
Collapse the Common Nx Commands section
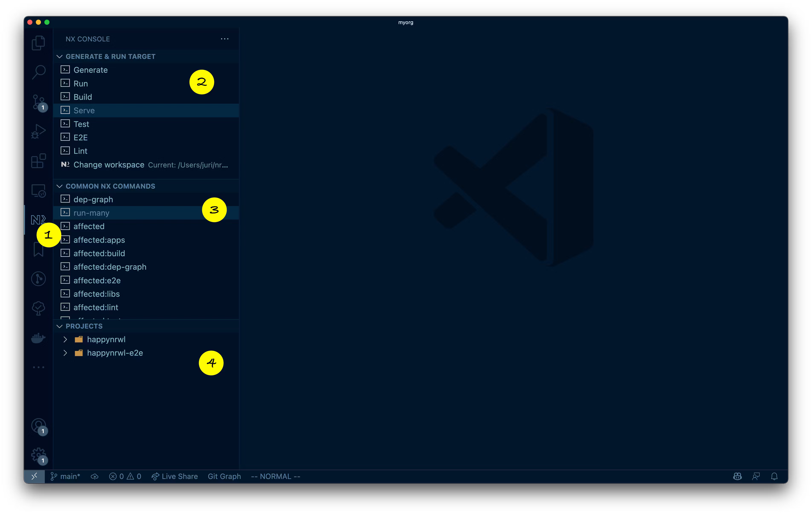coord(60,186)
